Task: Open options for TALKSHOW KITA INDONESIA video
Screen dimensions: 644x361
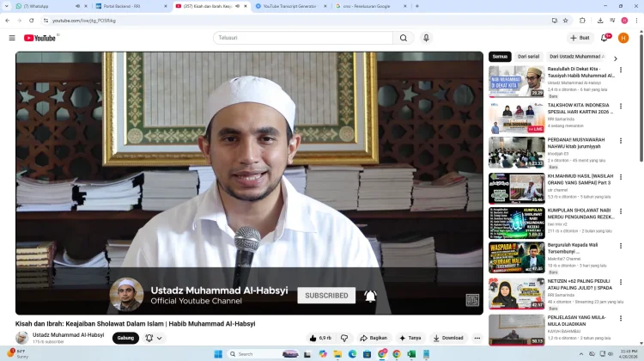Action: click(621, 106)
